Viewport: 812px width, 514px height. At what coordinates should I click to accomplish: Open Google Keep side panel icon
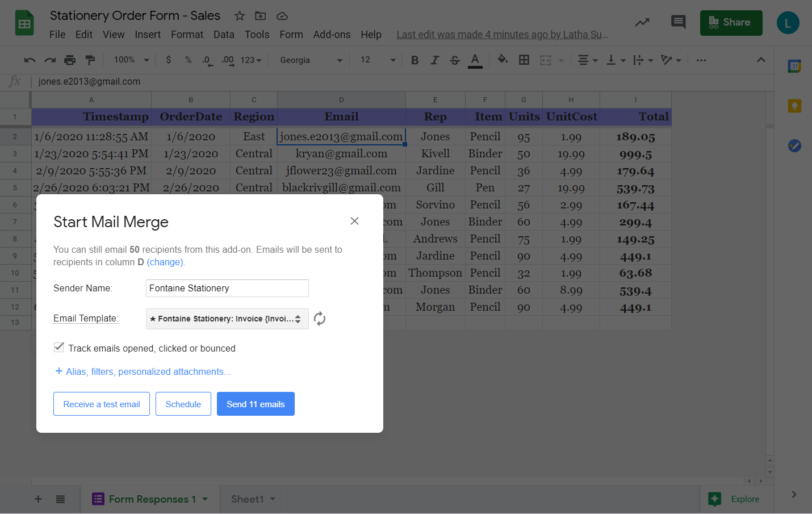tap(794, 106)
